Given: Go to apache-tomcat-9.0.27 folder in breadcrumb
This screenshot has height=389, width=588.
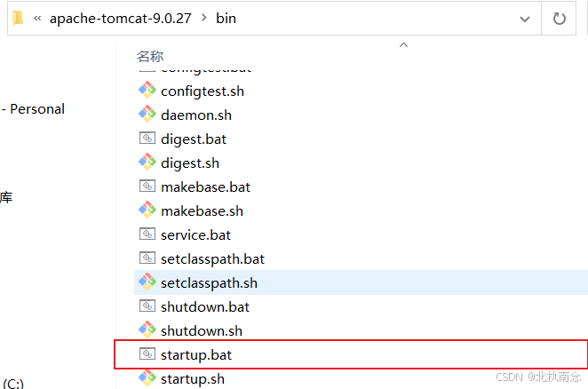Looking at the screenshot, I should tap(121, 19).
